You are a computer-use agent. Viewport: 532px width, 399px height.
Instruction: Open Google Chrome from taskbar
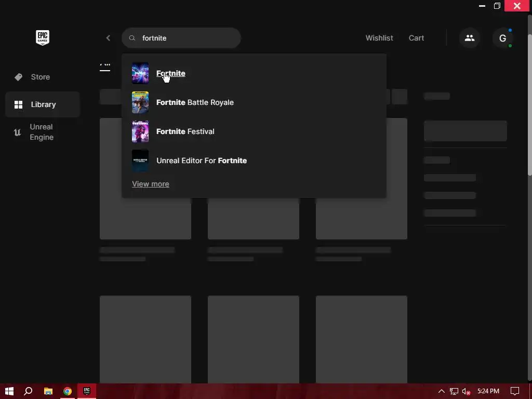pos(68,391)
